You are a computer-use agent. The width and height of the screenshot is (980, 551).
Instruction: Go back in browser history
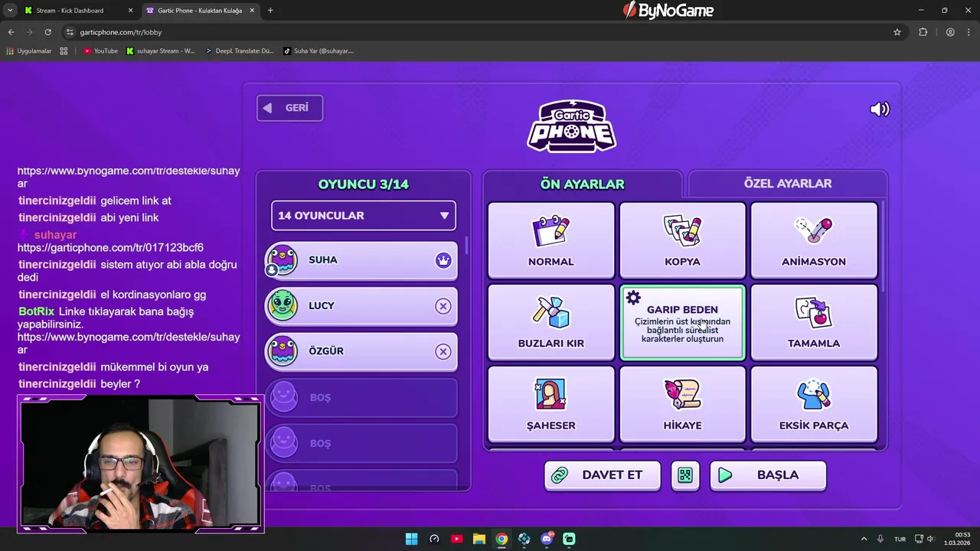coord(11,32)
